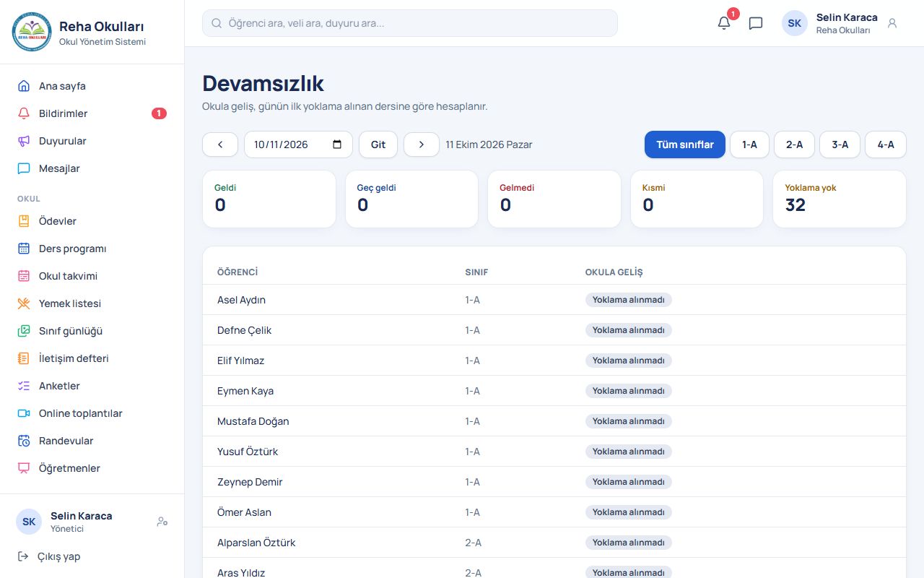924x578 pixels.
Task: Open Sınıf günlüğü gallery icon
Action: (24, 331)
